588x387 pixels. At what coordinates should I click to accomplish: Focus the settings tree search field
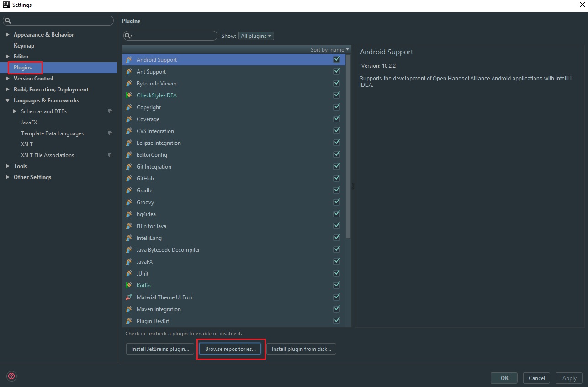click(58, 21)
